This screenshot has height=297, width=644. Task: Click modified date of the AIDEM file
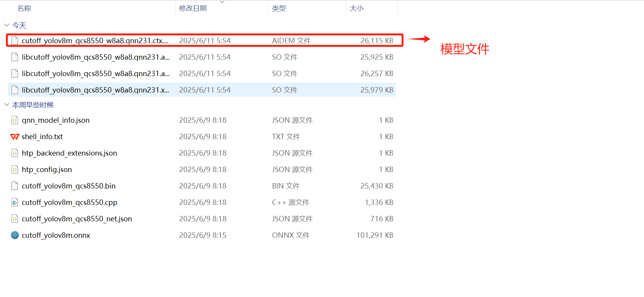click(x=205, y=41)
